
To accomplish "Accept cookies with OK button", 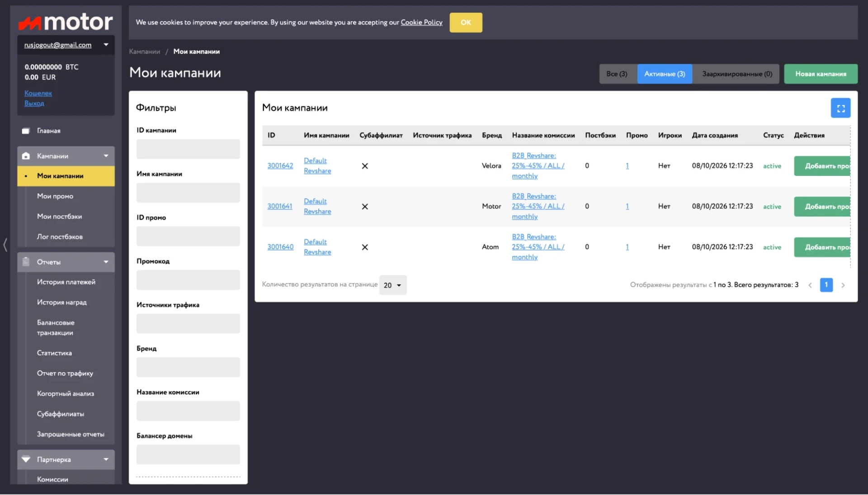I will point(466,23).
